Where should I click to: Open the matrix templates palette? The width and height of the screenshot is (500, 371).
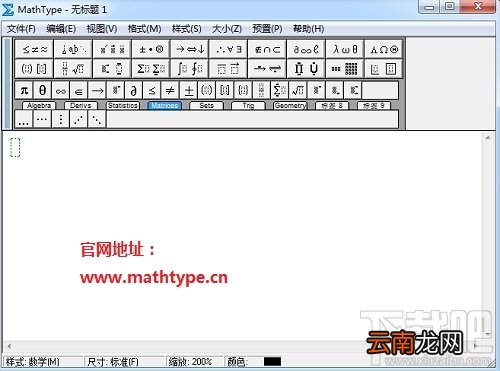click(x=345, y=69)
